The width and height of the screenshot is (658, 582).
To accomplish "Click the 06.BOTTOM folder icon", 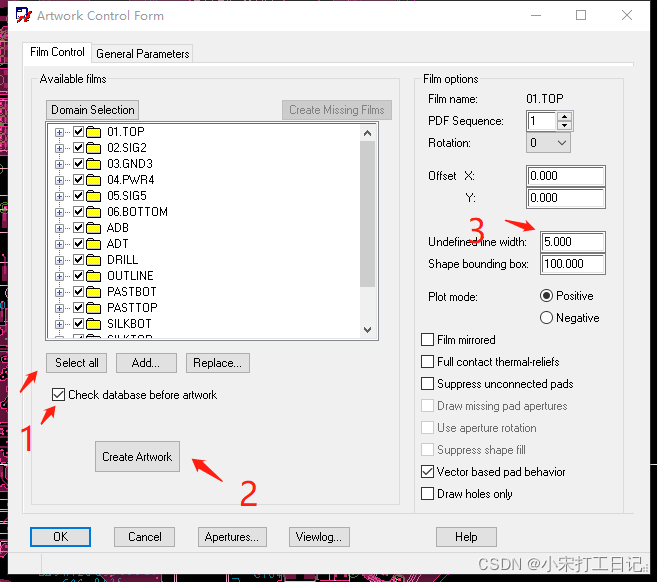I will (95, 212).
